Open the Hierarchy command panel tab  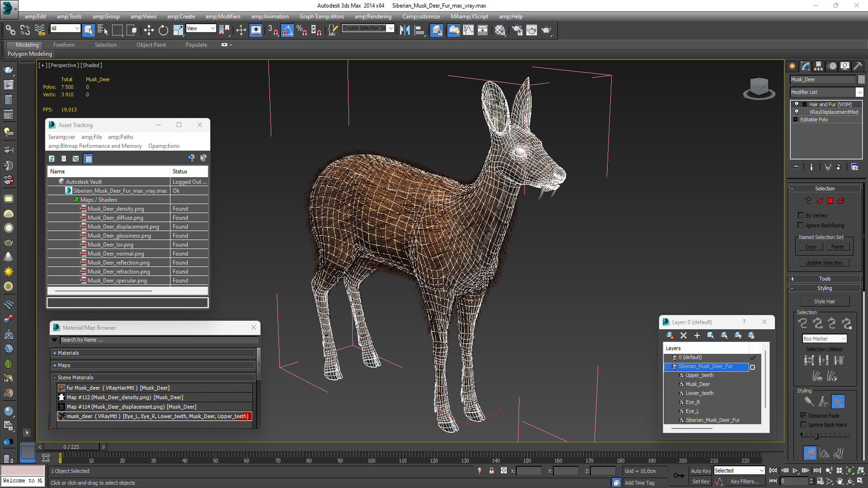(819, 66)
